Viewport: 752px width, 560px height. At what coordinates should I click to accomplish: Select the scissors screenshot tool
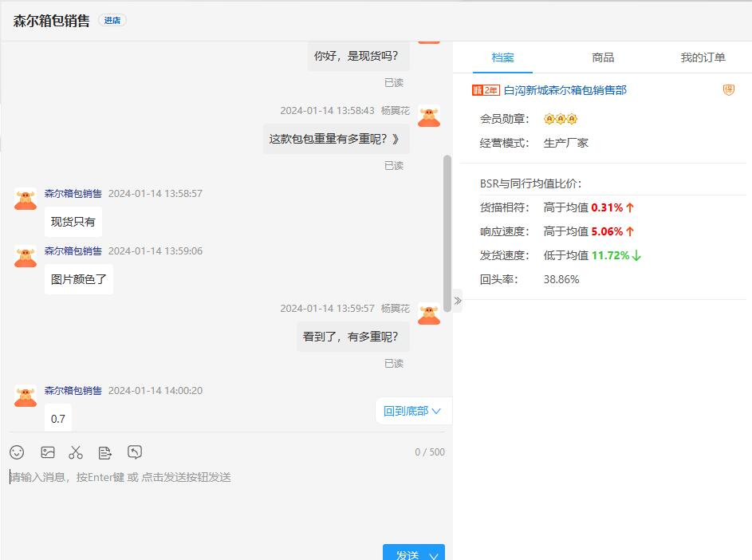pyautogui.click(x=76, y=452)
